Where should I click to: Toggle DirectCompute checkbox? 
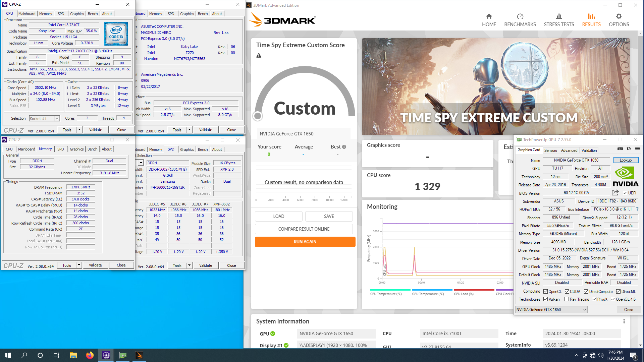click(586, 292)
